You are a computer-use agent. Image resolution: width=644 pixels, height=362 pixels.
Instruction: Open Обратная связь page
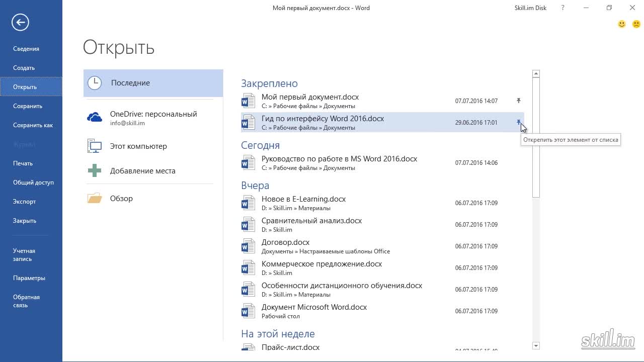coord(31,301)
